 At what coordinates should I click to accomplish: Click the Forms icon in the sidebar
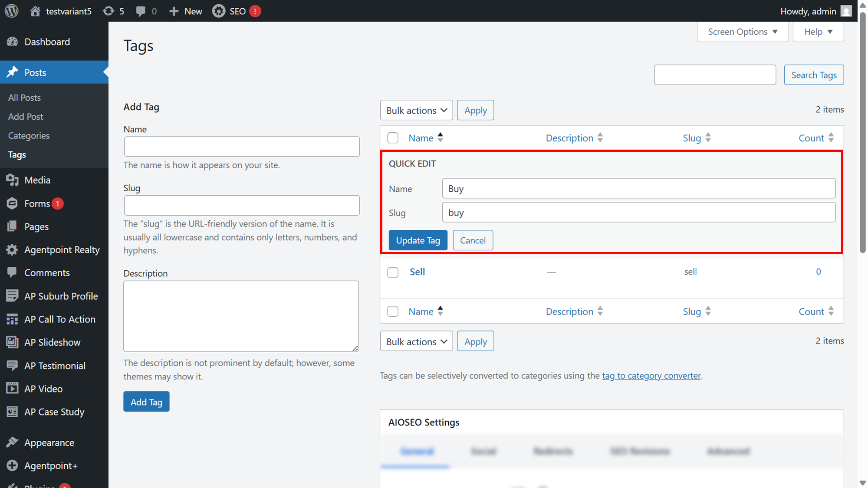pyautogui.click(x=12, y=203)
